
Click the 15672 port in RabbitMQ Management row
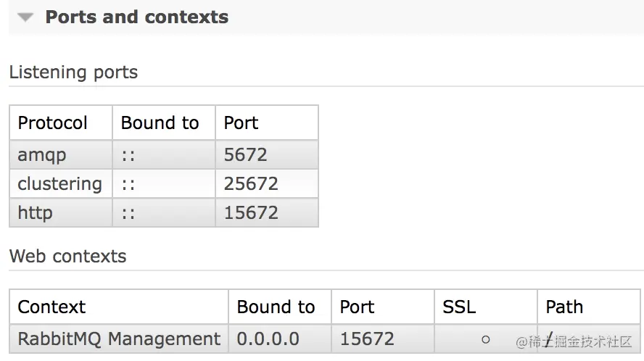pyautogui.click(x=367, y=339)
